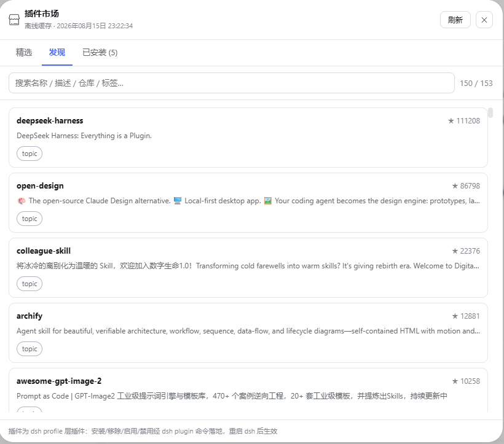The image size is (504, 444).
Task: Click the open-design description text
Action: click(x=248, y=201)
